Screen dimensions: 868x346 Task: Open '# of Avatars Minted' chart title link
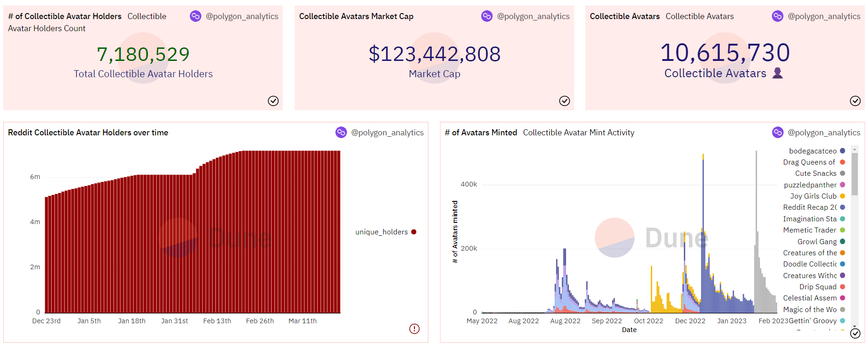(481, 133)
